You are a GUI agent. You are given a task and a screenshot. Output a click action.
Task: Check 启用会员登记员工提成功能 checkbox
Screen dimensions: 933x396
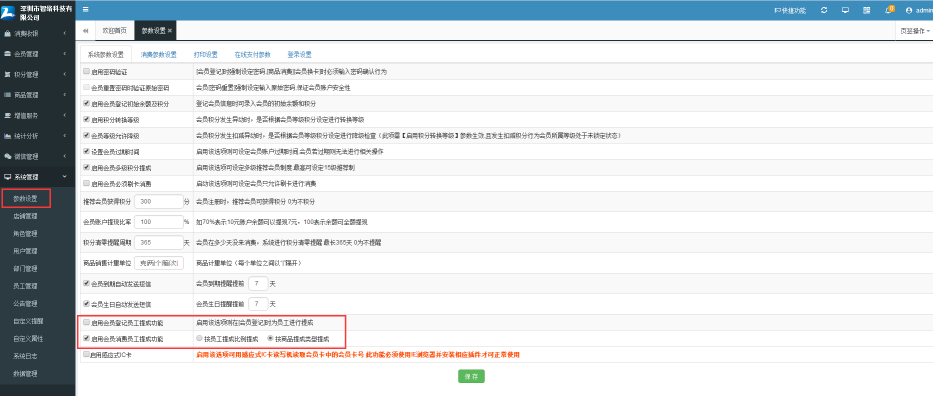click(87, 322)
